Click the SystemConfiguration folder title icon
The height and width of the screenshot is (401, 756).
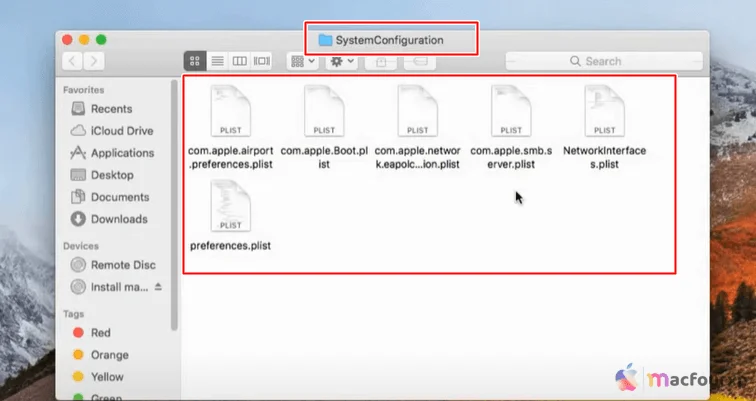tap(325, 40)
